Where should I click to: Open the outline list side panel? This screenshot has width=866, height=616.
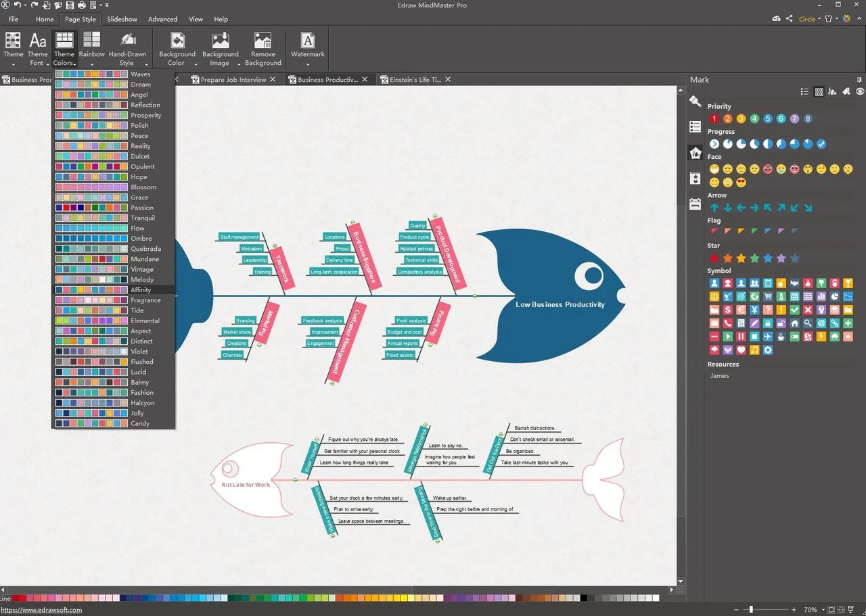695,126
